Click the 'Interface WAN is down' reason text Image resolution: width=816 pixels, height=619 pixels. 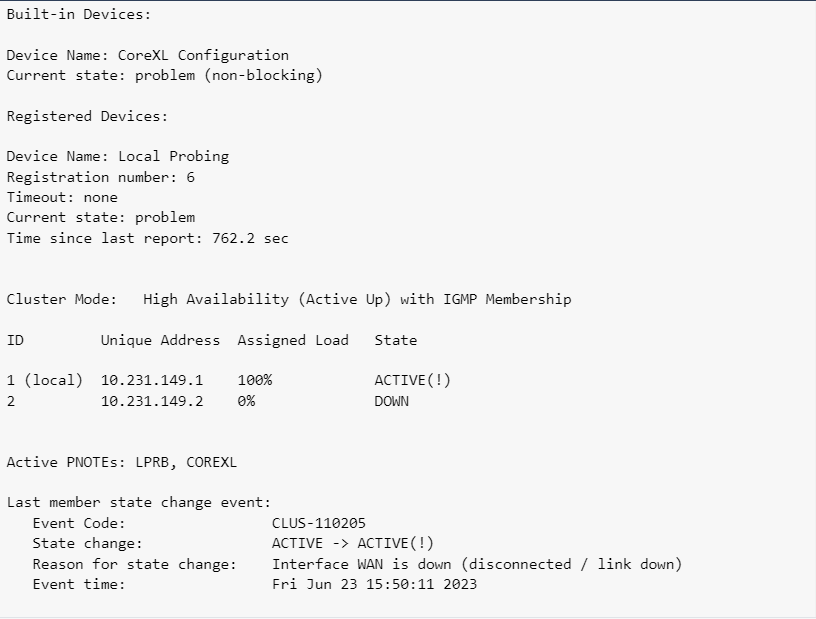point(362,564)
